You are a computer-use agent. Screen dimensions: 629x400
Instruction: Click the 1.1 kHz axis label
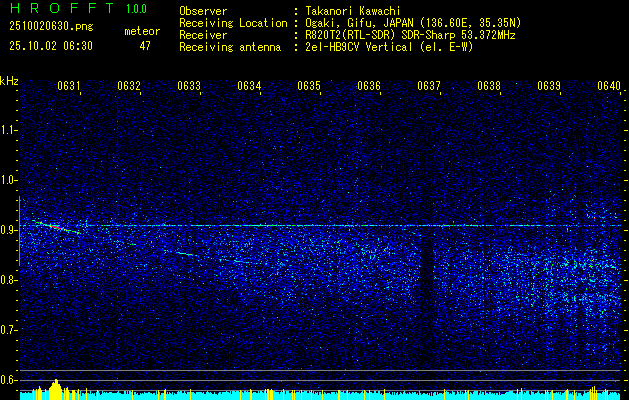[x=9, y=130]
